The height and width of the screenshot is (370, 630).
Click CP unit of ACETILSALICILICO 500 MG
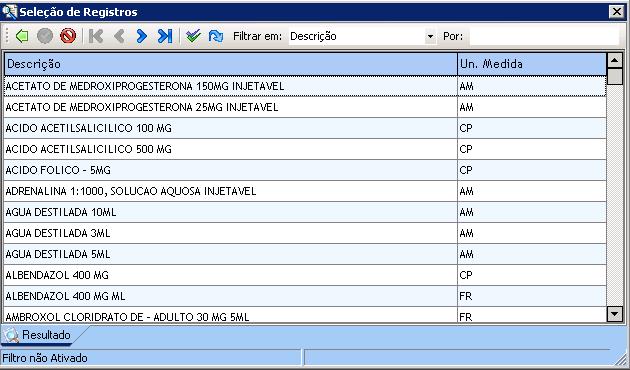pos(466,149)
